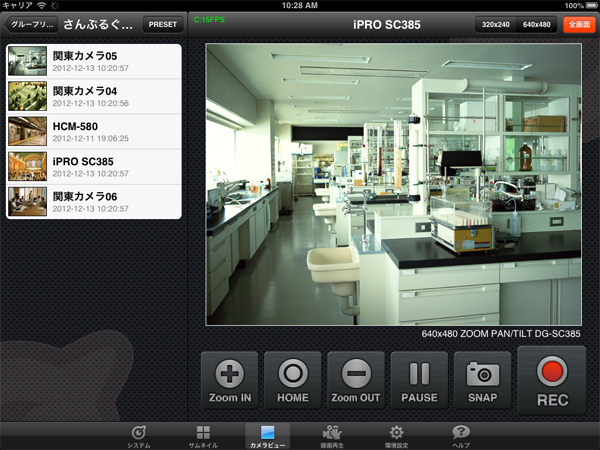Choose 関東カメラ06 in camera list
This screenshot has height=450, width=600.
tap(94, 201)
